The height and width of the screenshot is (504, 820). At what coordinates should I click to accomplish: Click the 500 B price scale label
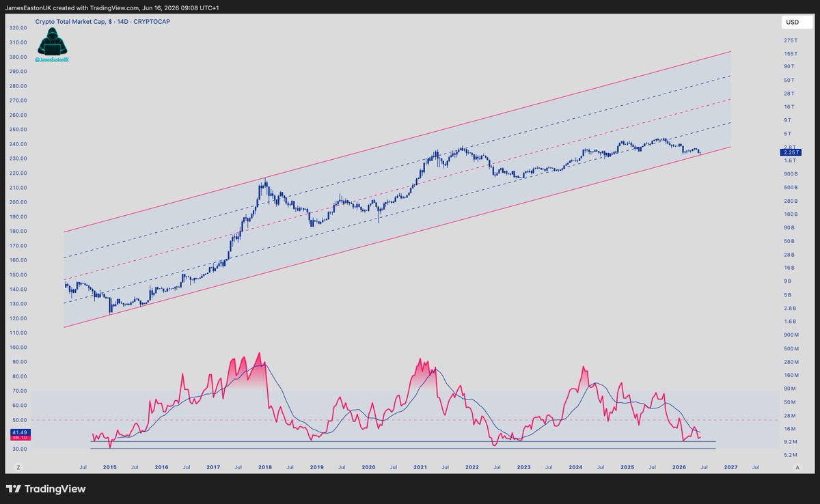(x=791, y=187)
